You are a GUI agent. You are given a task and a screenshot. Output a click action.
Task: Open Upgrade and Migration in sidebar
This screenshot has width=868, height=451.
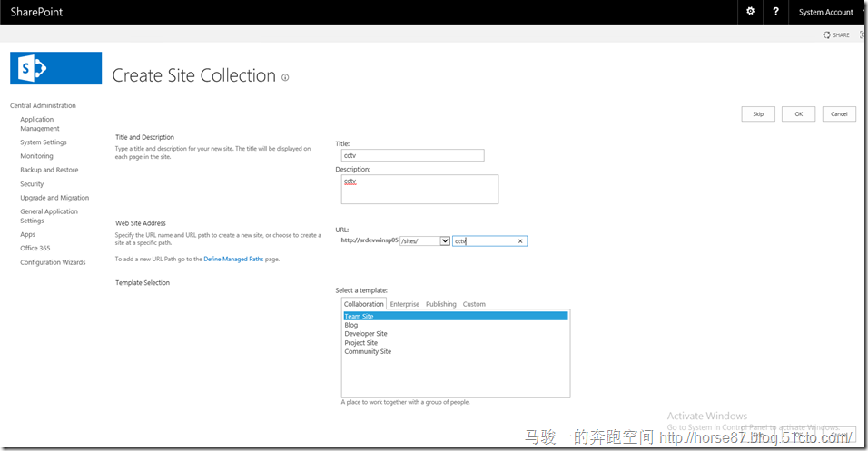pyautogui.click(x=54, y=198)
